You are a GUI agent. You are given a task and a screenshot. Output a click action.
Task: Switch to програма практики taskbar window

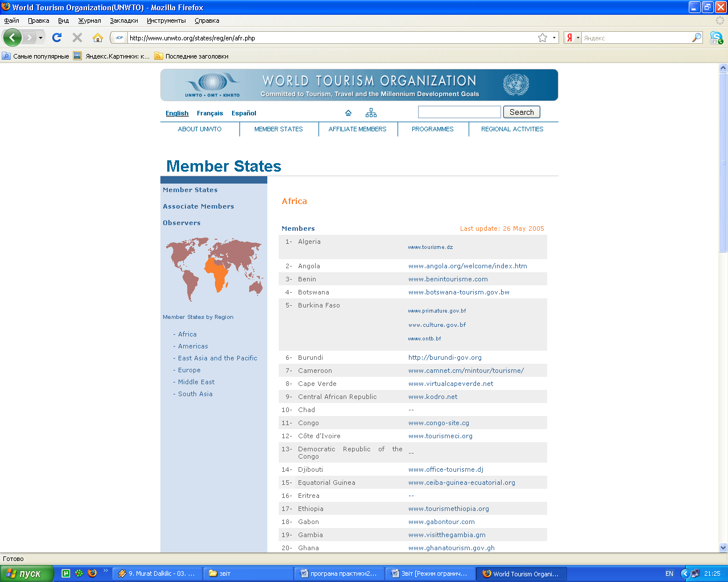pos(339,573)
